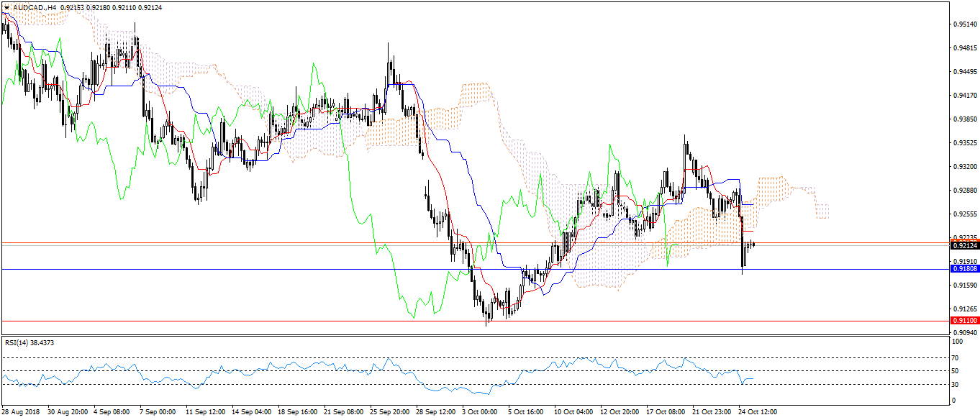Image resolution: width=980 pixels, height=420 pixels.
Task: Select the blue 0.91808 price tag
Action: click(x=963, y=269)
